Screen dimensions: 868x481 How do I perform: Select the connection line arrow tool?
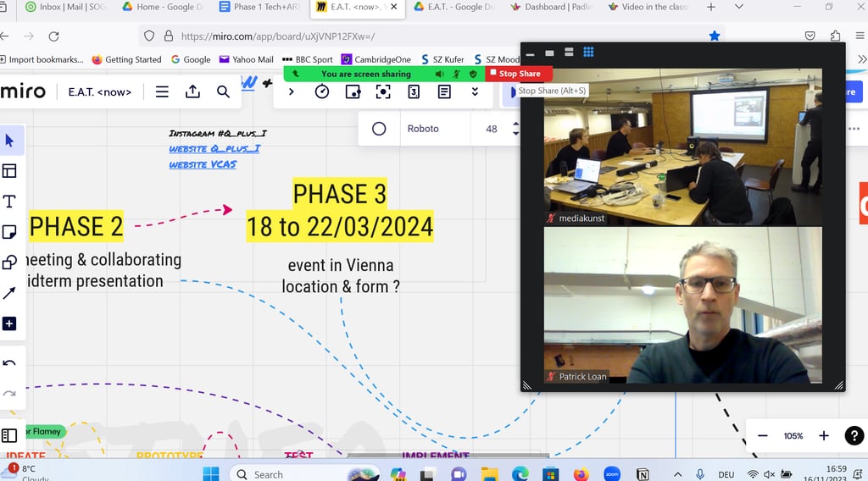tap(9, 292)
